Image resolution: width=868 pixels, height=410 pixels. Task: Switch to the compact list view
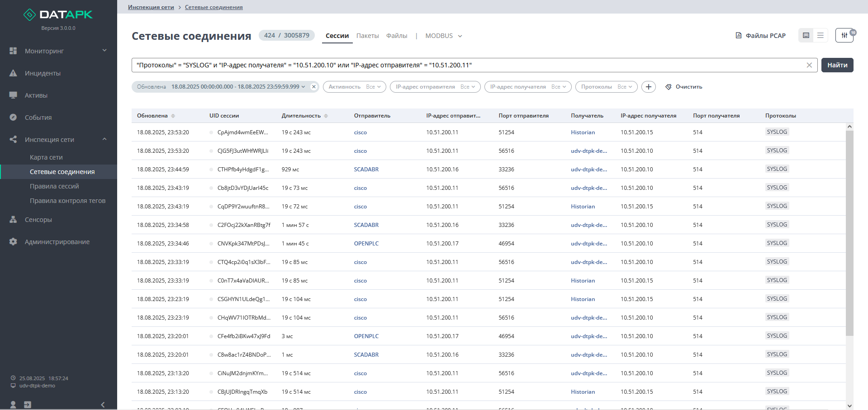pyautogui.click(x=821, y=35)
